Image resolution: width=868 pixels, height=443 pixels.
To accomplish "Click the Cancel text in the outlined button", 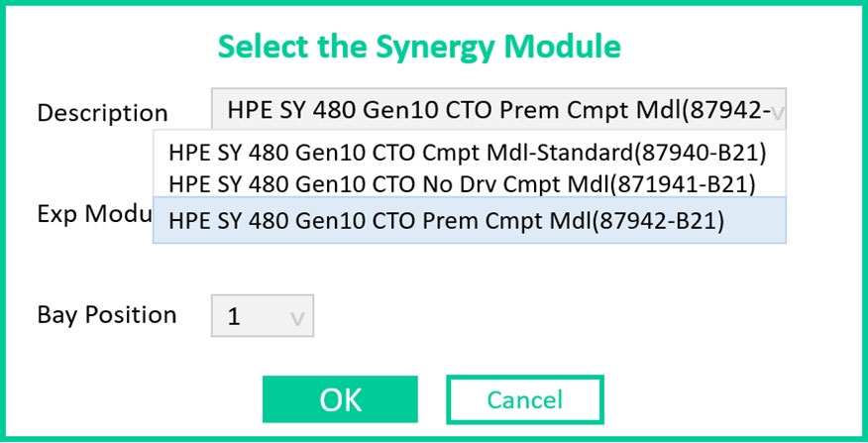I will pyautogui.click(x=524, y=399).
